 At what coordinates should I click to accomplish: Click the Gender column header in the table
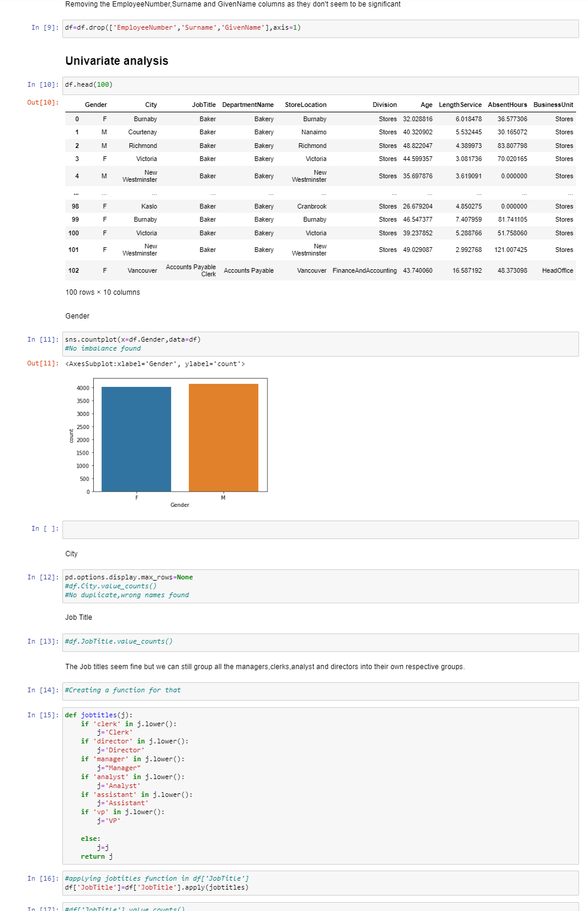point(96,105)
